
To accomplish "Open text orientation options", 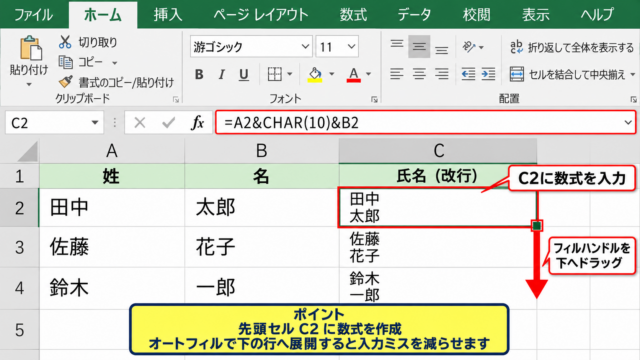I will [473, 47].
